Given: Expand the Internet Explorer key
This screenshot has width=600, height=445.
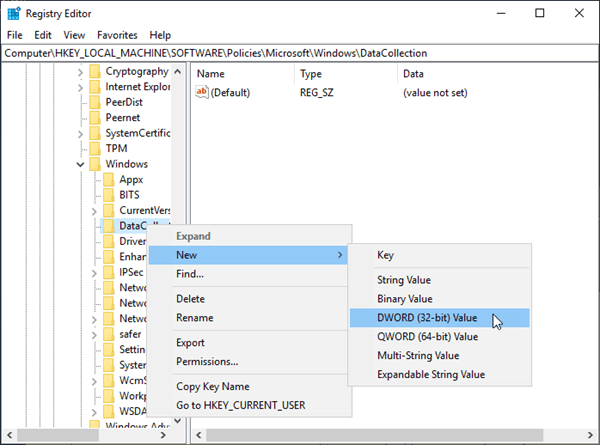Looking at the screenshot, I should [x=80, y=88].
